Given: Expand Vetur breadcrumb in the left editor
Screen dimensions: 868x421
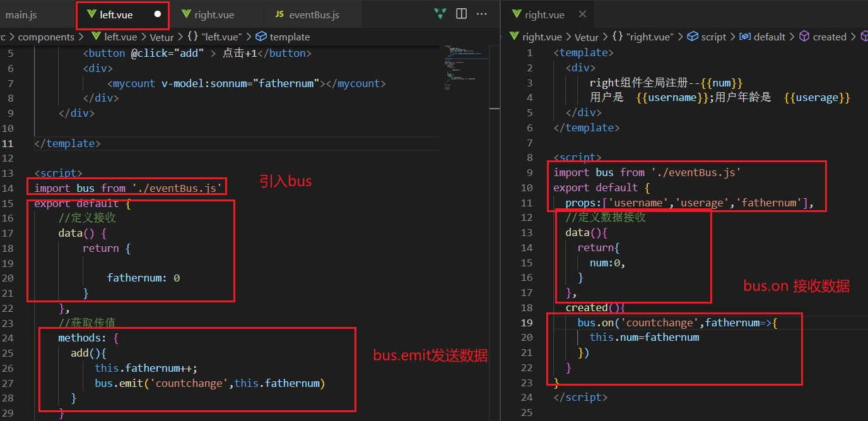Looking at the screenshot, I should pos(161,37).
